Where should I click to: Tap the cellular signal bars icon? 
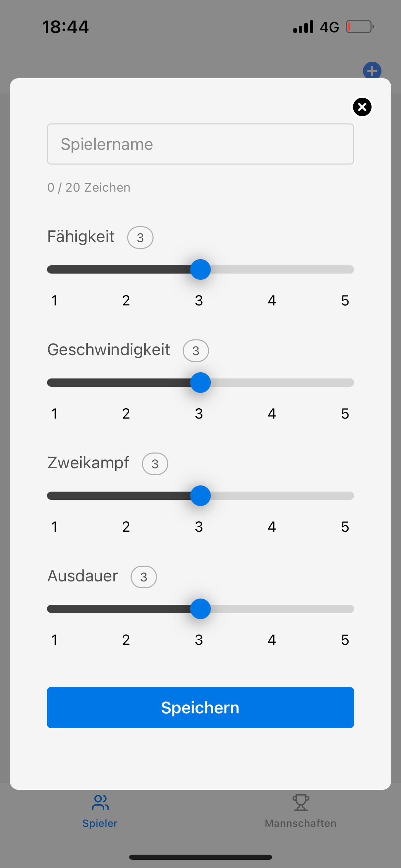pyautogui.click(x=303, y=27)
